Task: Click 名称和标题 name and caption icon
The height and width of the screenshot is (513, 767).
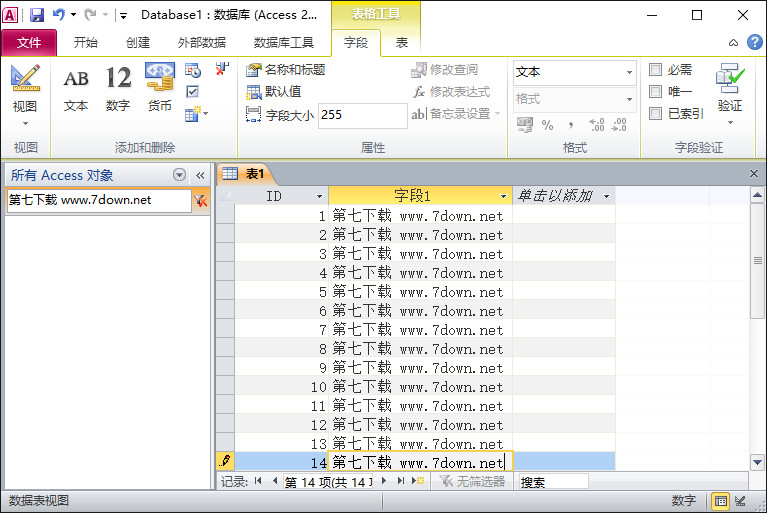Action: pos(253,70)
